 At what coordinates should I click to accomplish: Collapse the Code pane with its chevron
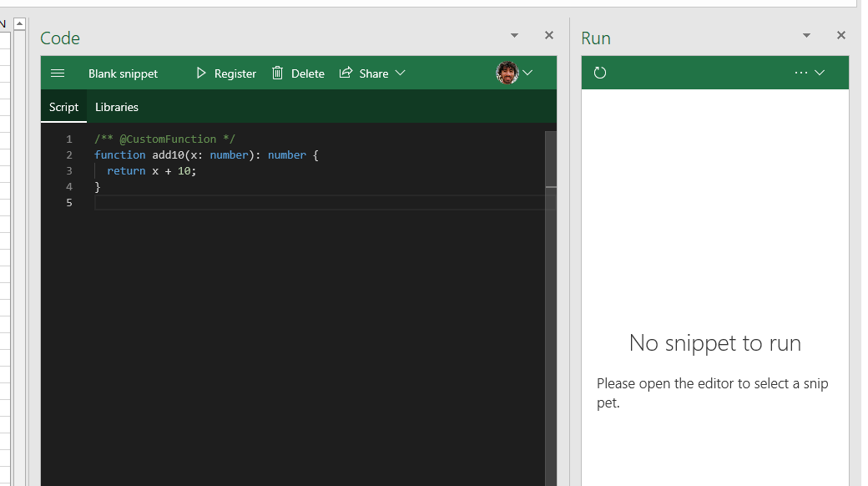[x=514, y=35]
